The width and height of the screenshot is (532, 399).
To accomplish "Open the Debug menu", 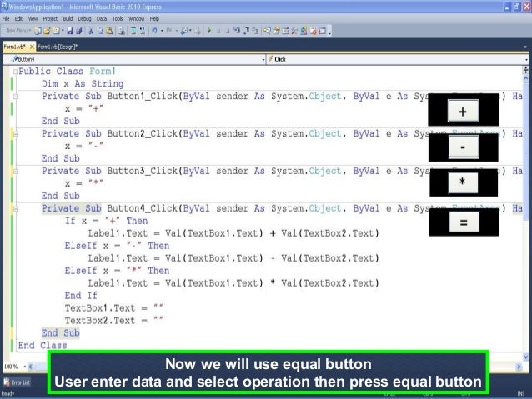I will (x=84, y=19).
